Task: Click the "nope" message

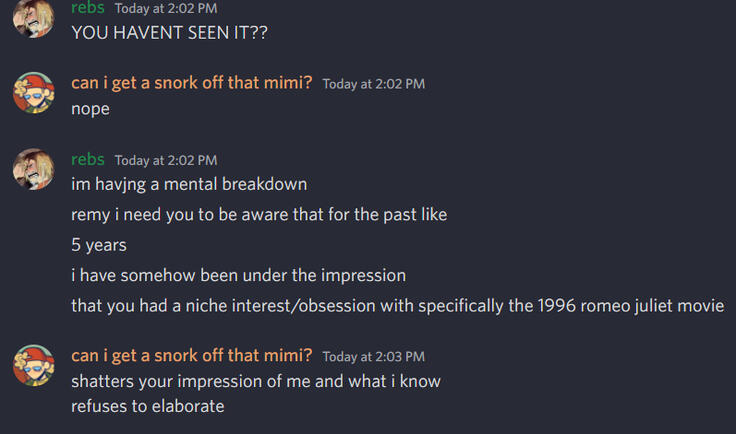Action: tap(90, 108)
